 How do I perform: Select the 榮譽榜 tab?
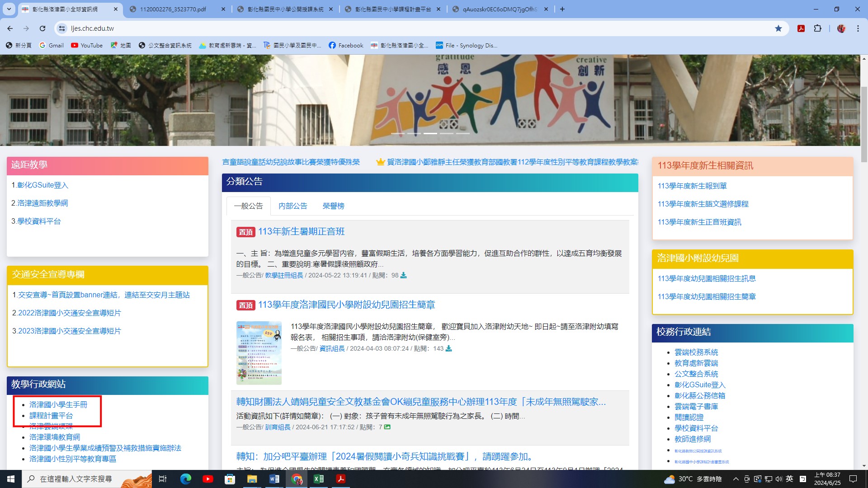[333, 206]
